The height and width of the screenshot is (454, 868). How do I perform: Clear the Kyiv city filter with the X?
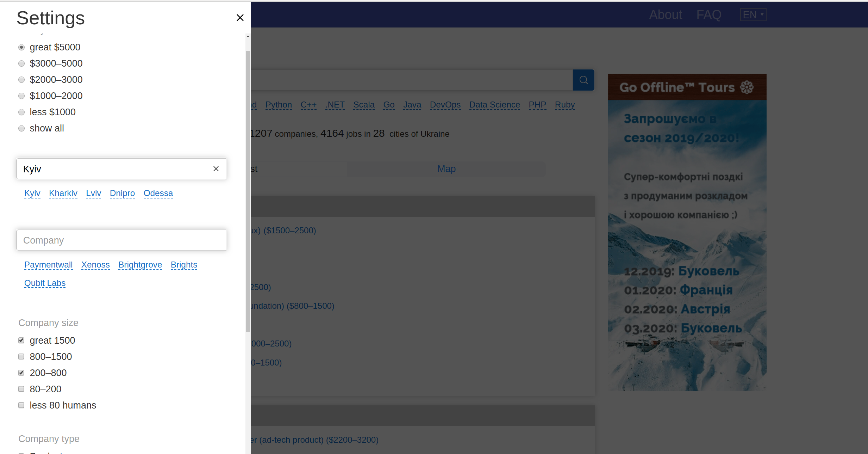pos(216,168)
